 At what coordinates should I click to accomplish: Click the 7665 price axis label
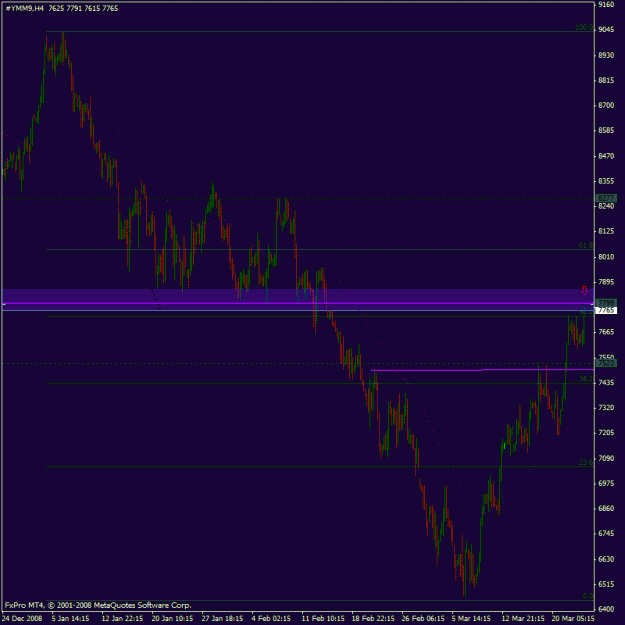coord(606,332)
